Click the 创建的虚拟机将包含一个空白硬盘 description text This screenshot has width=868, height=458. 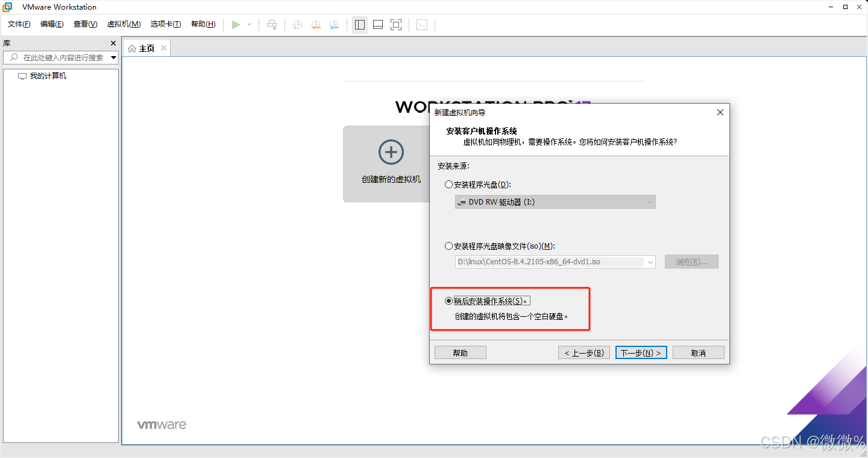511,316
